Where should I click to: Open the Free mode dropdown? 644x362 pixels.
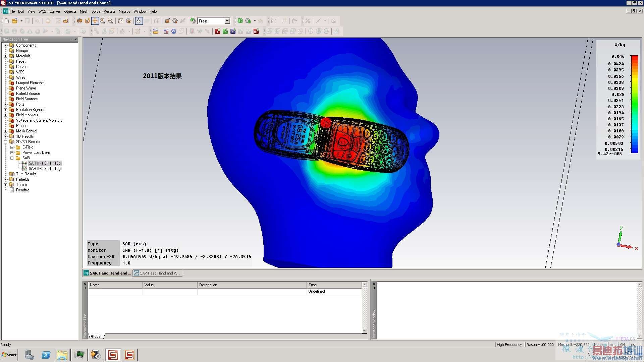pyautogui.click(x=227, y=21)
